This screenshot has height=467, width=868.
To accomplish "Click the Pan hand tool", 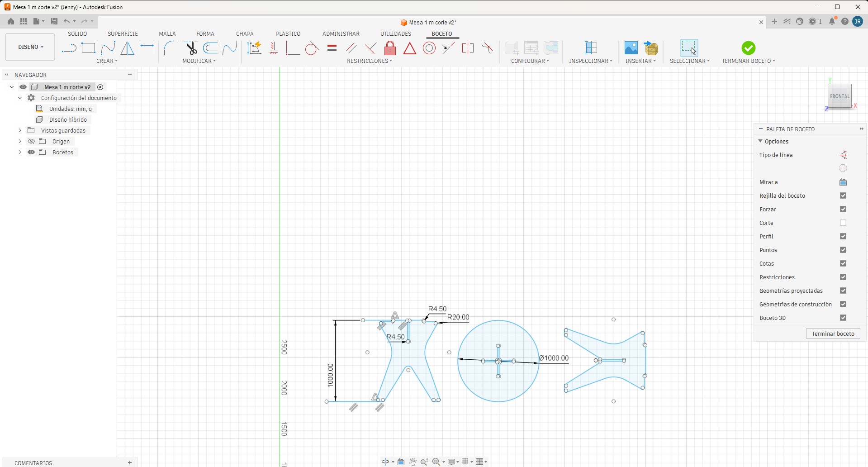I will click(x=413, y=462).
